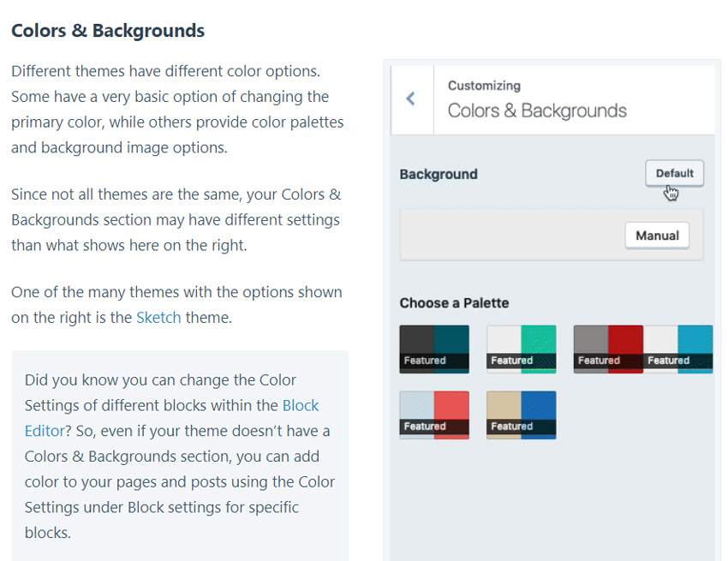Select the white and cyan-blue palette
This screenshot has height=561, width=728.
(678, 349)
